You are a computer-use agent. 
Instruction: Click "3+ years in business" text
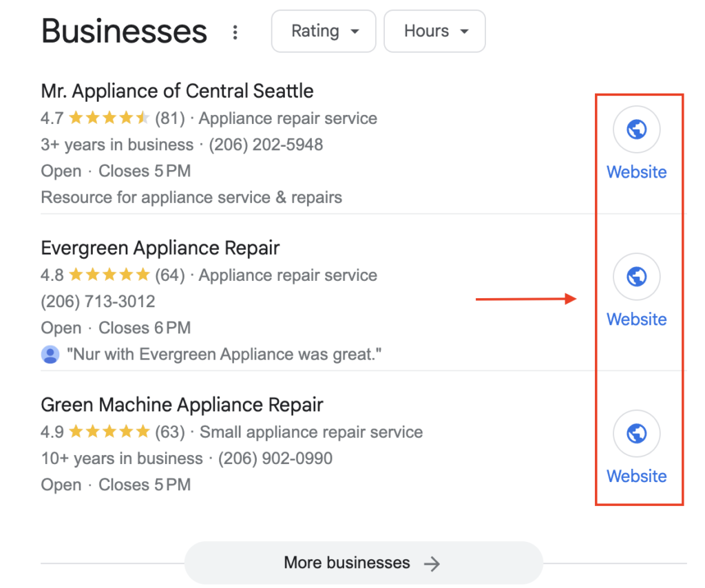(x=117, y=145)
